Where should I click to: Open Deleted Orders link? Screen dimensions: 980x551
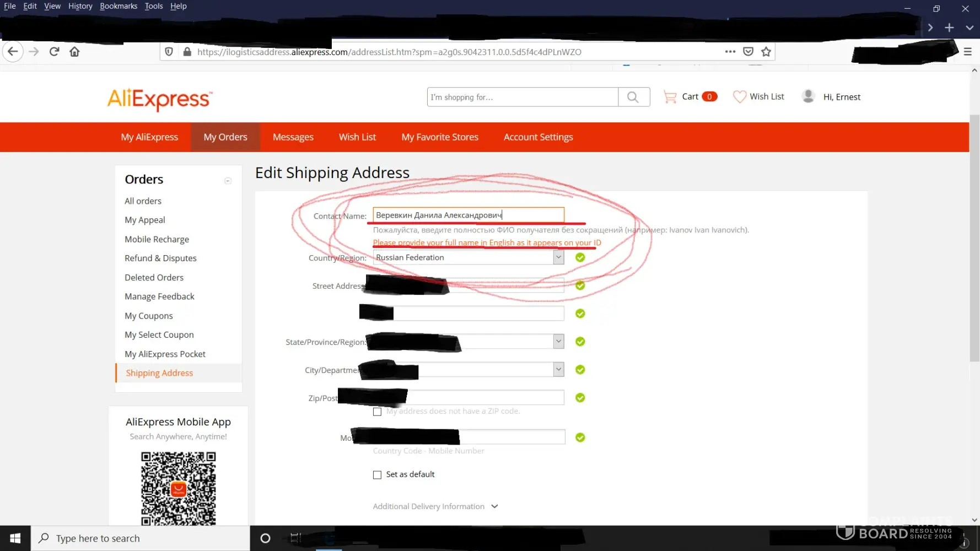point(154,277)
